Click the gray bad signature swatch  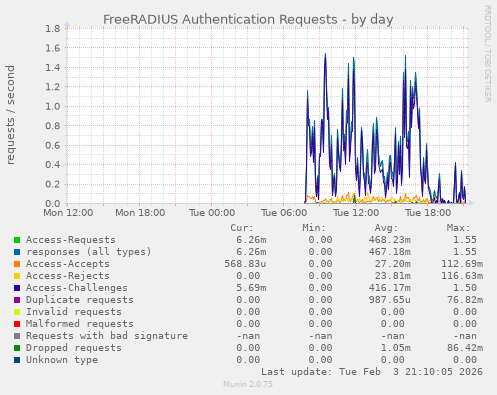coord(17,336)
